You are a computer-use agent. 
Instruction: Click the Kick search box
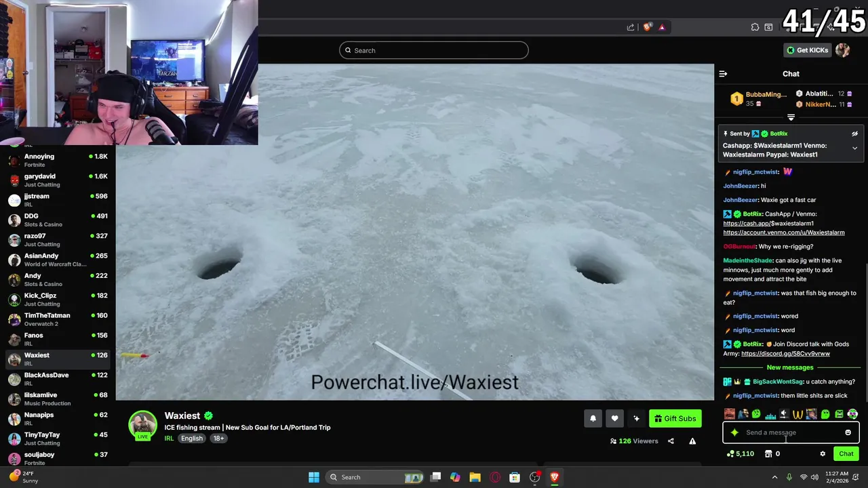[x=434, y=50]
